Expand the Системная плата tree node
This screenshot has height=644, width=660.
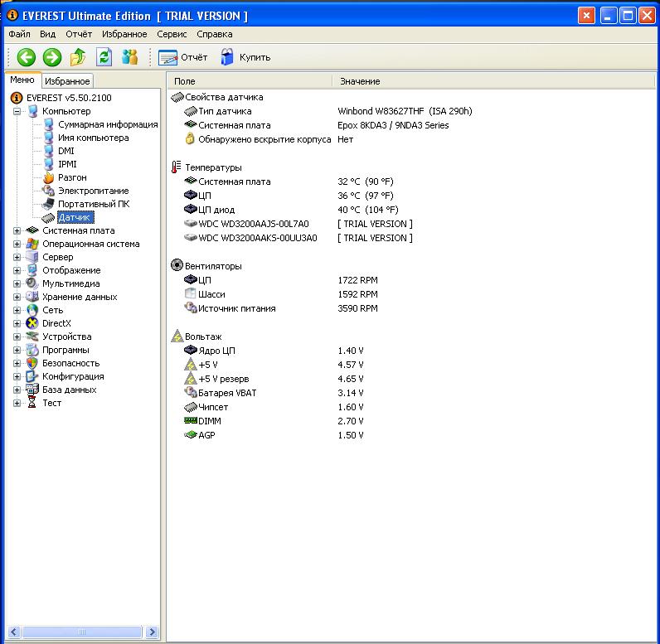(x=17, y=231)
